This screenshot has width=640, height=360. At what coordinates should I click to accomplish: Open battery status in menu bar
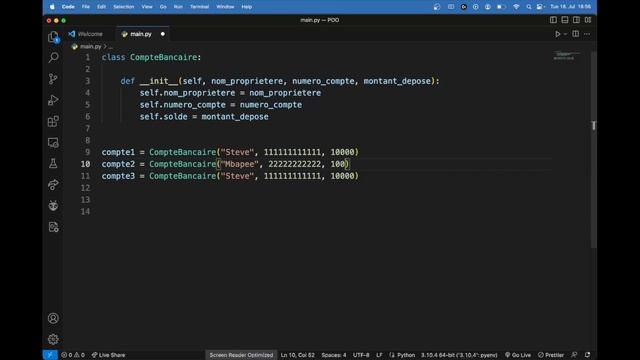(x=501, y=7)
